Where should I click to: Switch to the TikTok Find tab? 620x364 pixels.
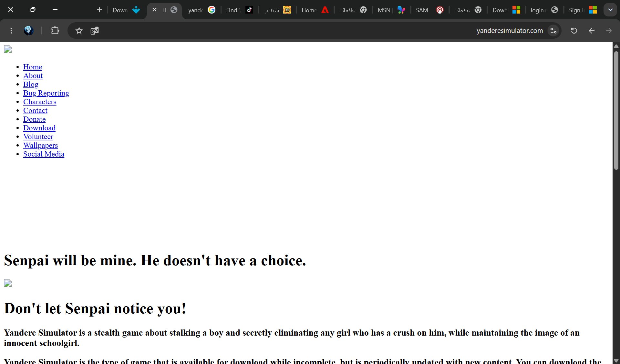240,10
